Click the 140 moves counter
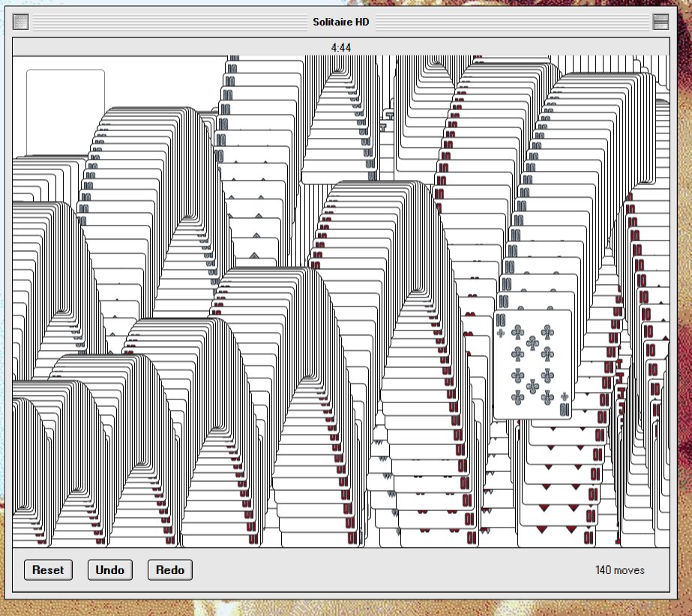The width and height of the screenshot is (692, 616). [619, 570]
